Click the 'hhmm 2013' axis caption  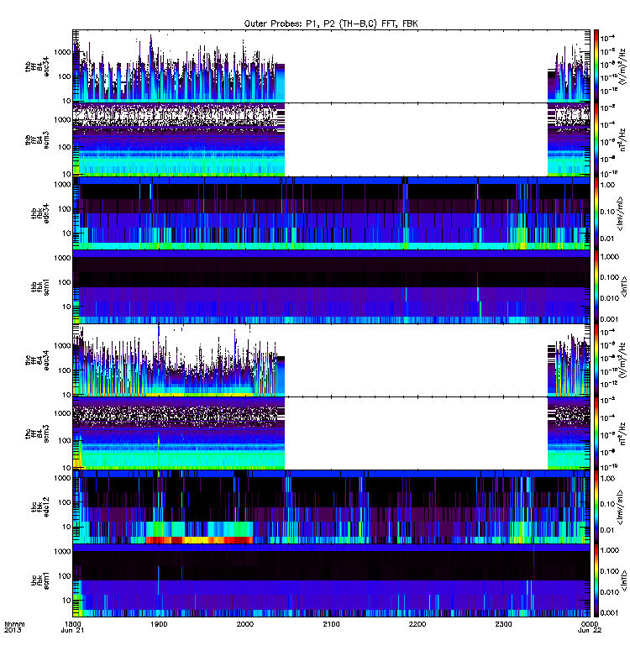[14, 627]
